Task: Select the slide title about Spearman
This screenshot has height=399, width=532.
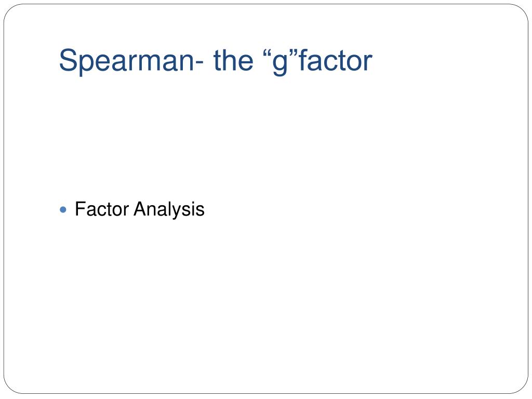Action: pyautogui.click(x=216, y=60)
